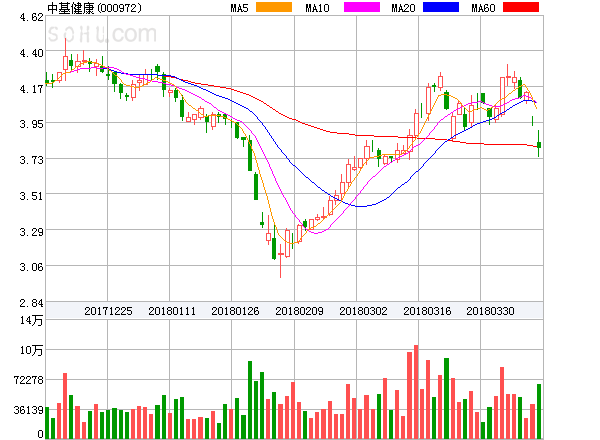Click the magenta MA10 legend swatch
600x440 pixels.
pos(362,7)
